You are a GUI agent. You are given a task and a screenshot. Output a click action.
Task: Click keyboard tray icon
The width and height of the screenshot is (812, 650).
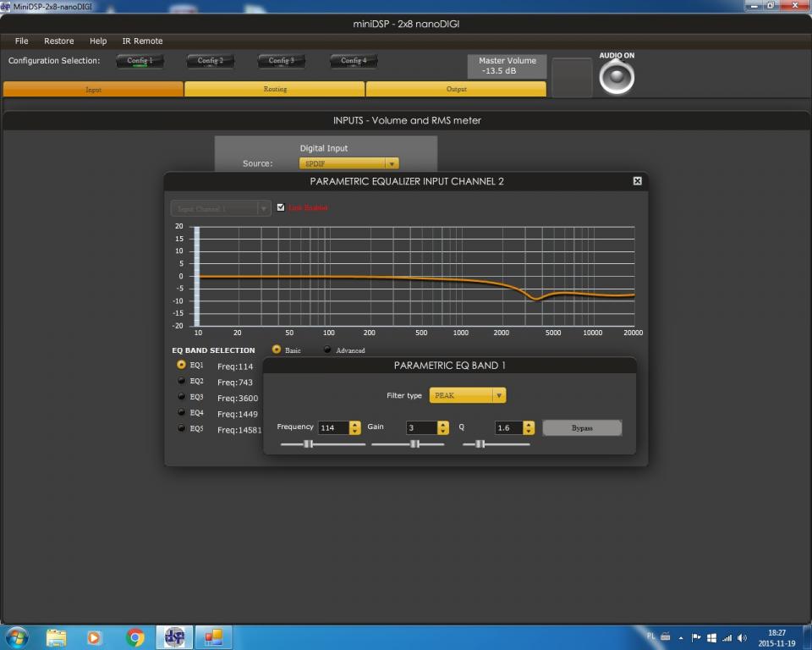(x=666, y=636)
